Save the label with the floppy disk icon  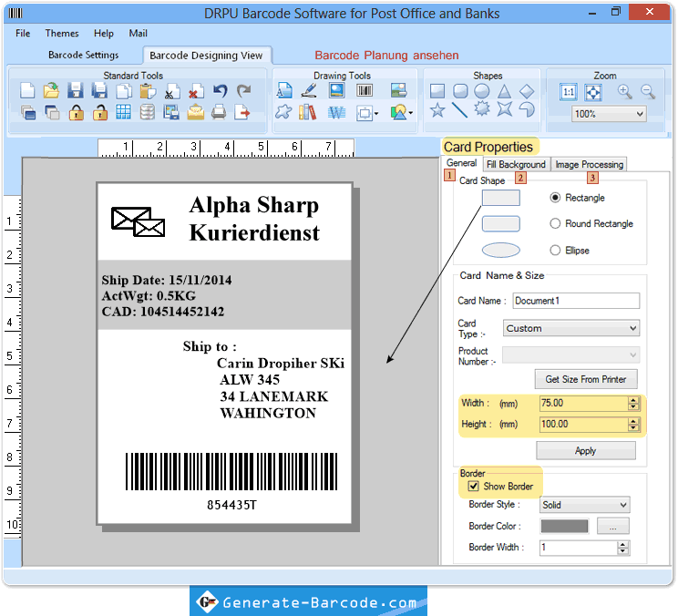[x=76, y=91]
